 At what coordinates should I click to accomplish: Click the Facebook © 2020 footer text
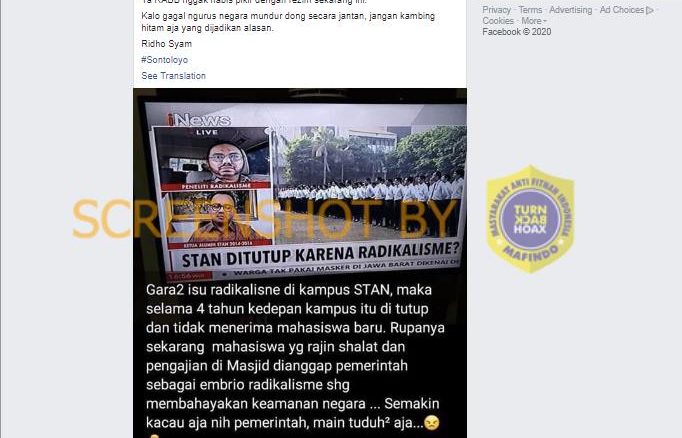point(517,32)
